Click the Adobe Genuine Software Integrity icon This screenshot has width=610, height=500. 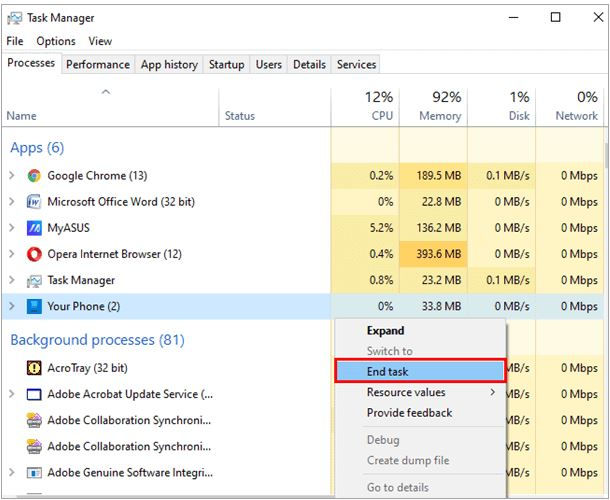34,473
